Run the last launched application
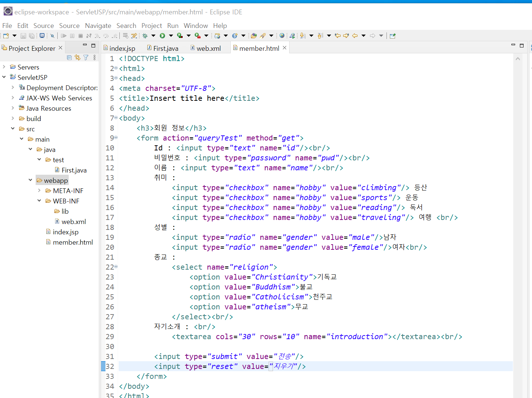 (163, 35)
